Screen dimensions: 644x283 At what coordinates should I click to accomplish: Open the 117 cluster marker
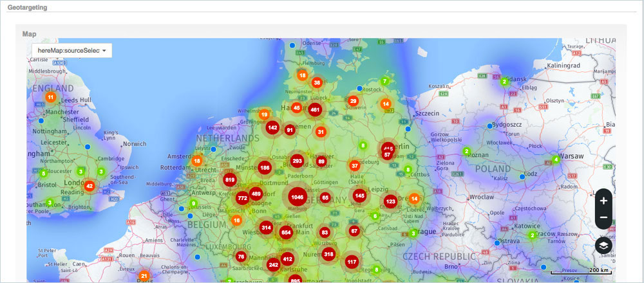(352, 262)
